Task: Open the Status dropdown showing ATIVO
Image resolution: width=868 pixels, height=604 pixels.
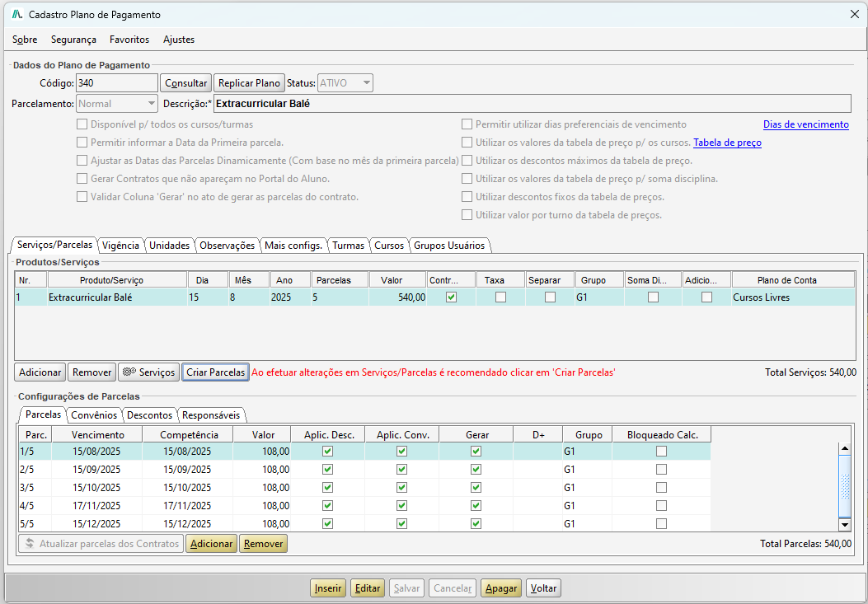Action: click(345, 83)
